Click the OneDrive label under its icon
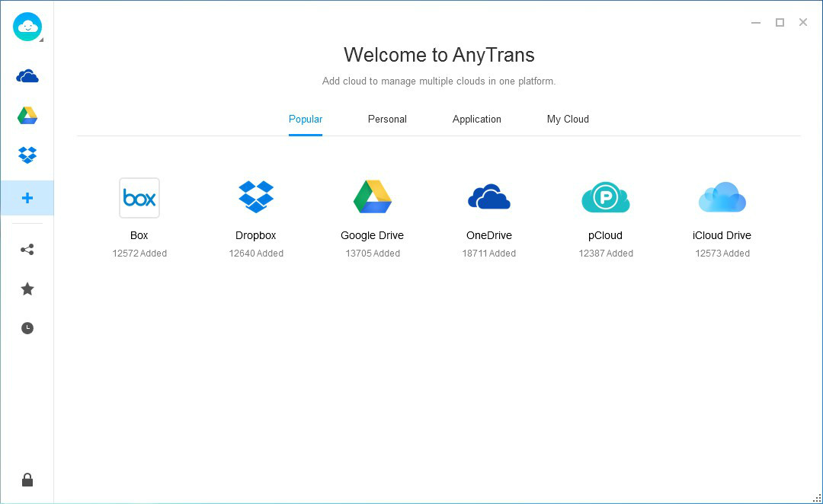The height and width of the screenshot is (504, 823). coord(489,235)
